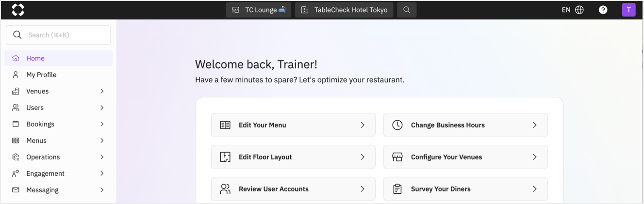Open the TC Lounge venue selector

[259, 10]
